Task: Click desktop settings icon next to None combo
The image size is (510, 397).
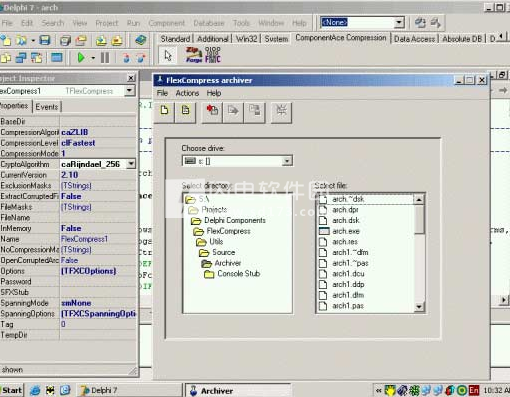Action: point(420,23)
